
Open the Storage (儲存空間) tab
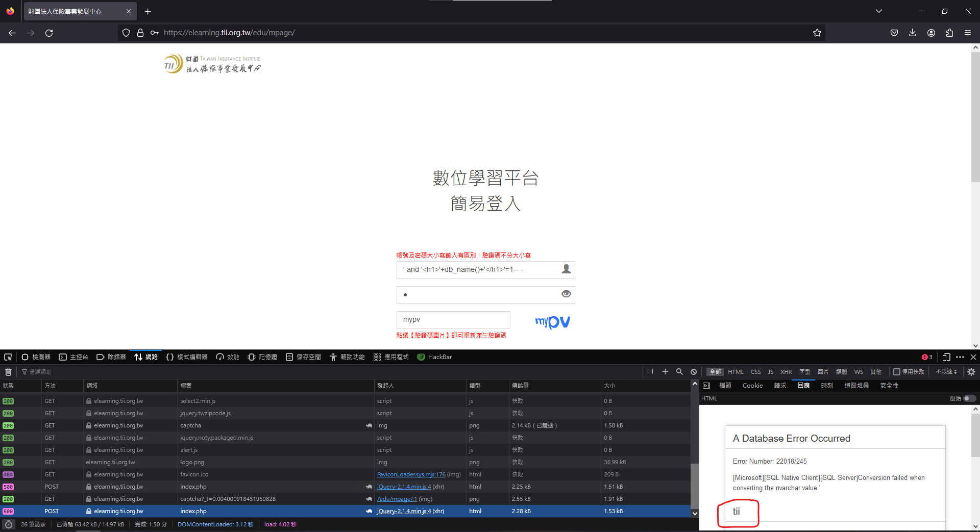pos(303,357)
